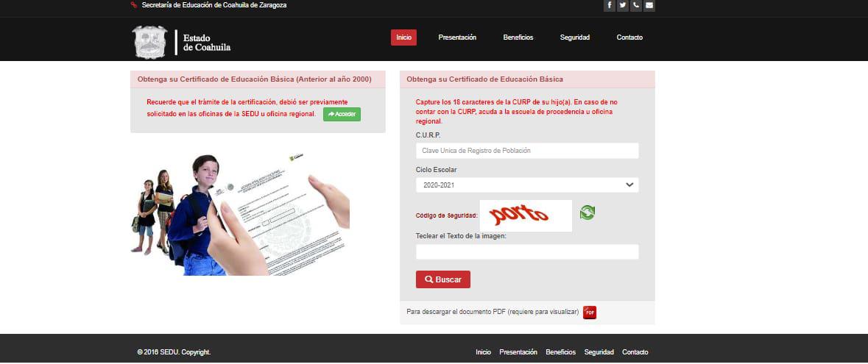Go to Beneficios in header menu

click(x=518, y=38)
